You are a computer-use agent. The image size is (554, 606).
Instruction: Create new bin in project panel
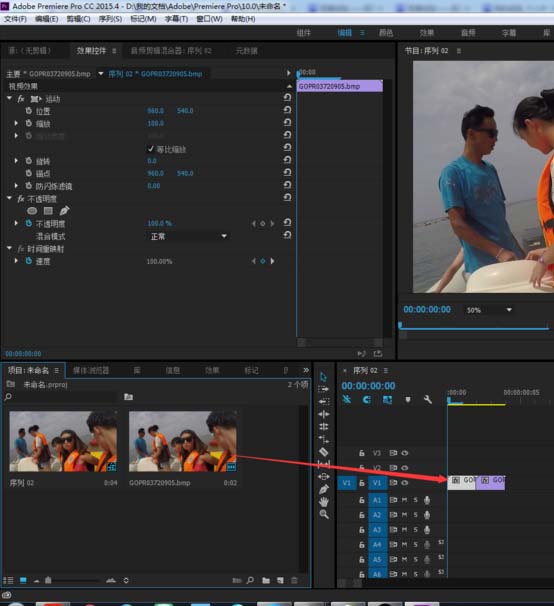[266, 580]
